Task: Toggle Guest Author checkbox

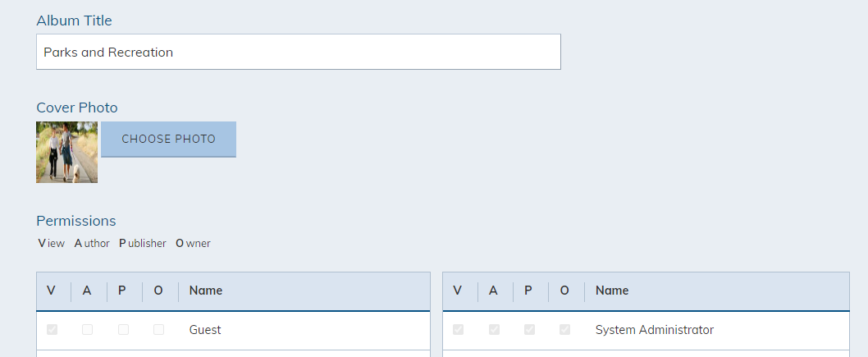Action: pyautogui.click(x=88, y=330)
